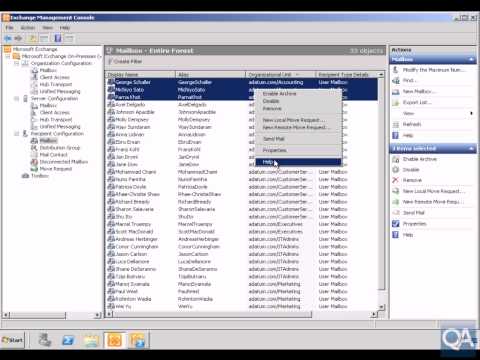This screenshot has width=480, height=360.
Task: Sort by the Alias column header
Action: pyautogui.click(x=210, y=75)
